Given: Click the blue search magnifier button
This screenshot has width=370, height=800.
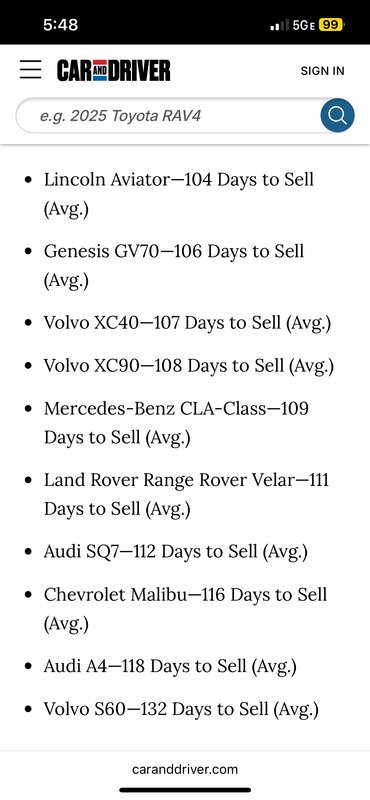Looking at the screenshot, I should click(337, 115).
